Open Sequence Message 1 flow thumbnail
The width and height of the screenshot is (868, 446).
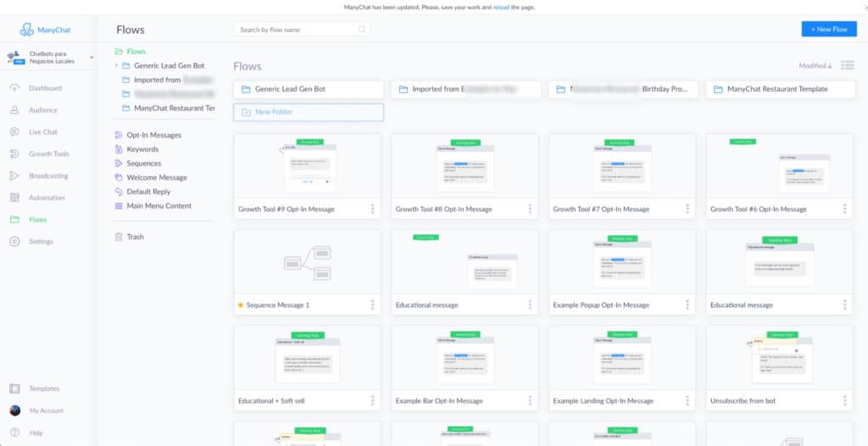[x=307, y=261]
